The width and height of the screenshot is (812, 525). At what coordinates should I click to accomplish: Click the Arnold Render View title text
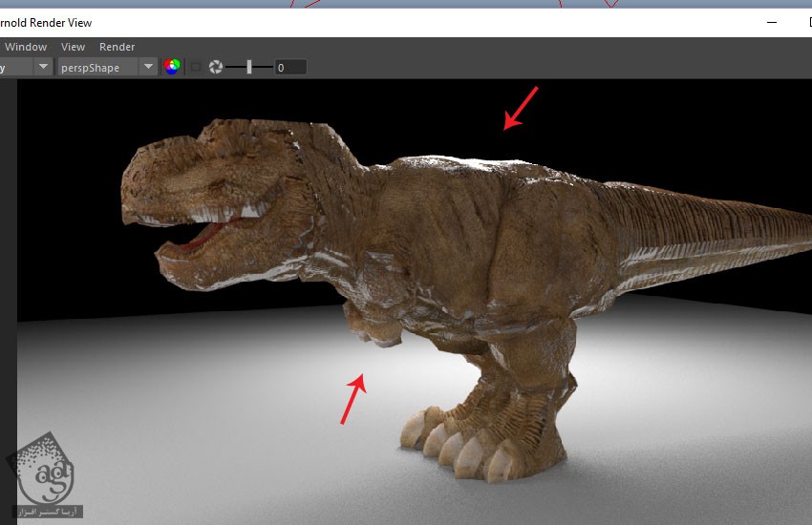pyautogui.click(x=46, y=23)
